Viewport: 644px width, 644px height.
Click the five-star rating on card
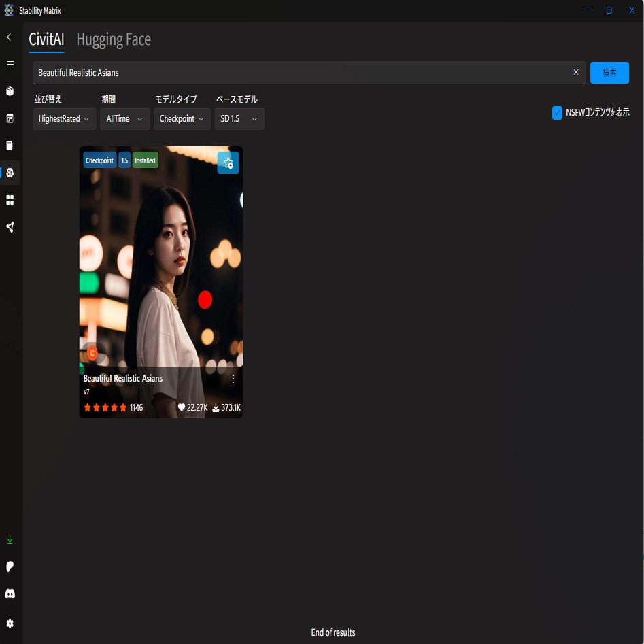[x=105, y=407]
